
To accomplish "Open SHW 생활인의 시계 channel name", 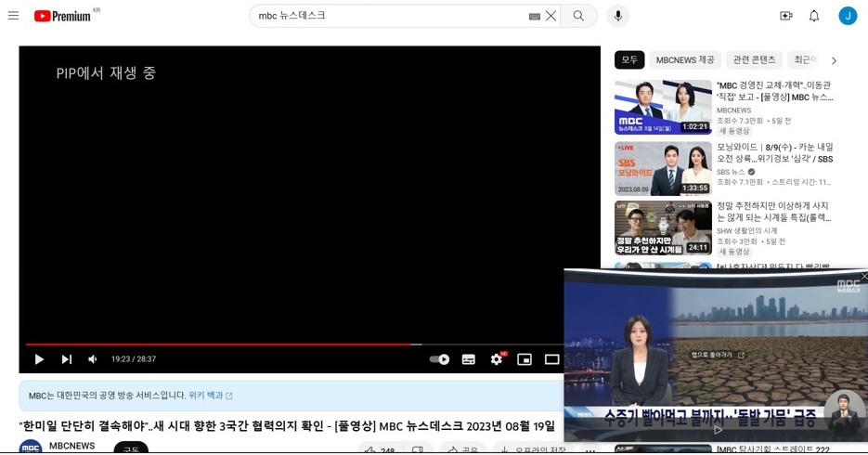I will point(747,231).
